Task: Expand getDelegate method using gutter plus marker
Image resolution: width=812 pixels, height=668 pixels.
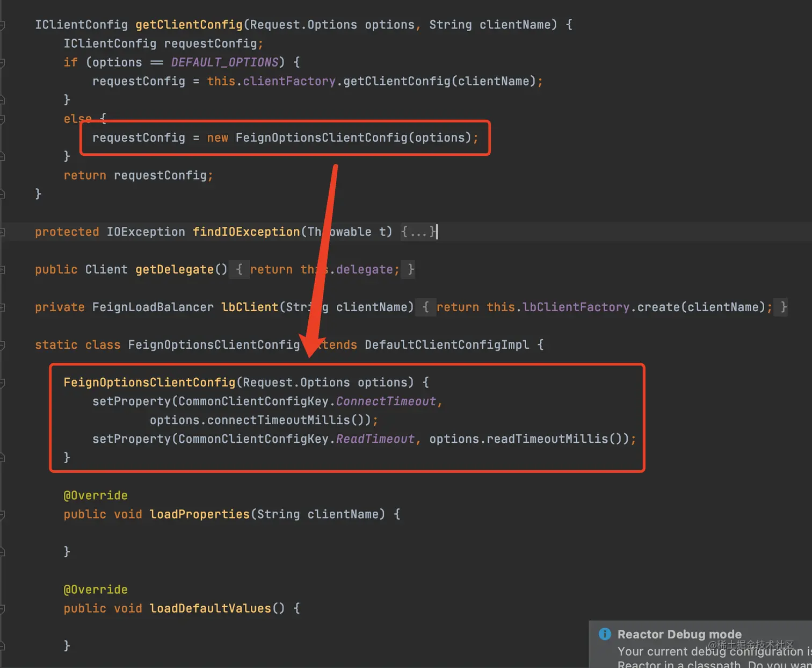Action: (x=2, y=270)
